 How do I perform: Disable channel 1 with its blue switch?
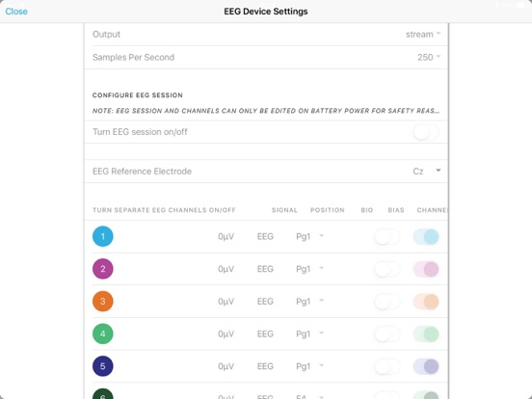click(x=426, y=236)
